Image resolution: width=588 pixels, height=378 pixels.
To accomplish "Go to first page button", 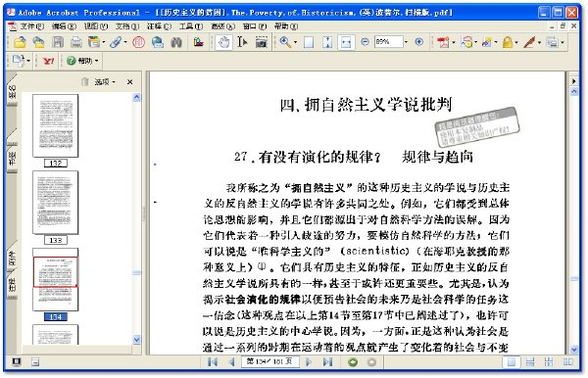I will coord(213,362).
